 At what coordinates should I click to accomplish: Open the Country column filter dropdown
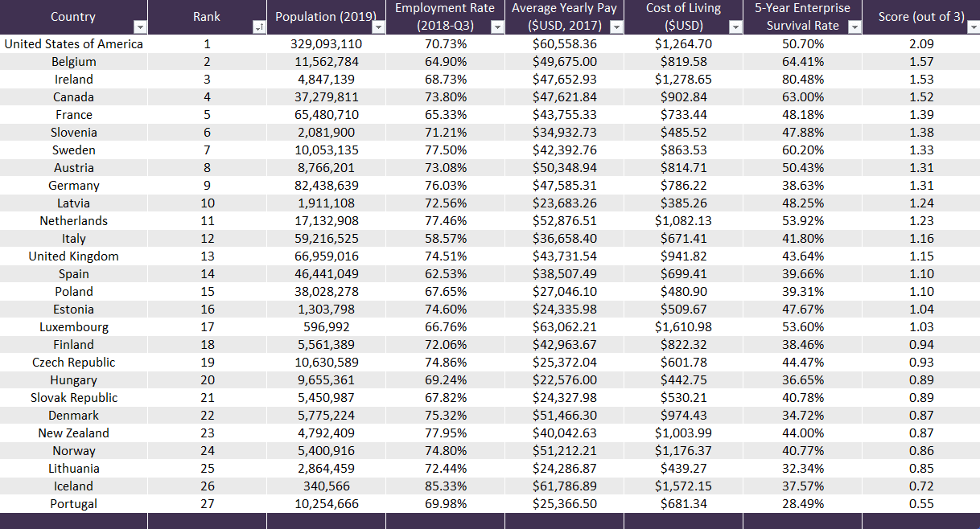point(140,27)
